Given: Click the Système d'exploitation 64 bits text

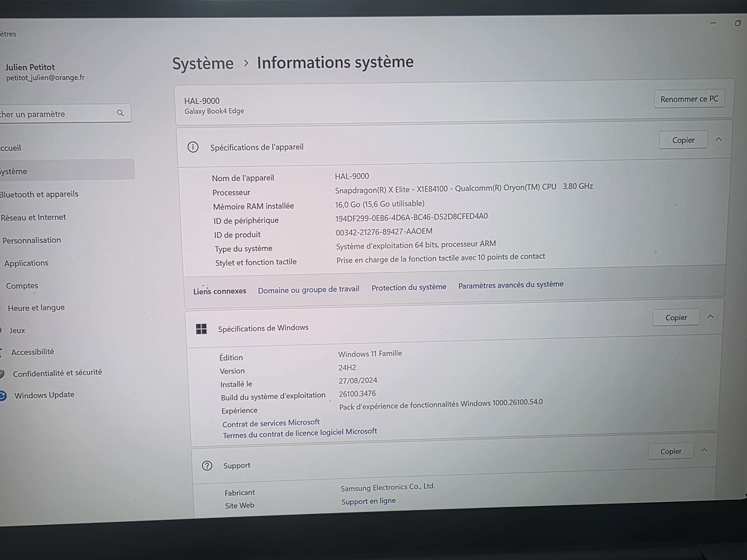Looking at the screenshot, I should (416, 245).
